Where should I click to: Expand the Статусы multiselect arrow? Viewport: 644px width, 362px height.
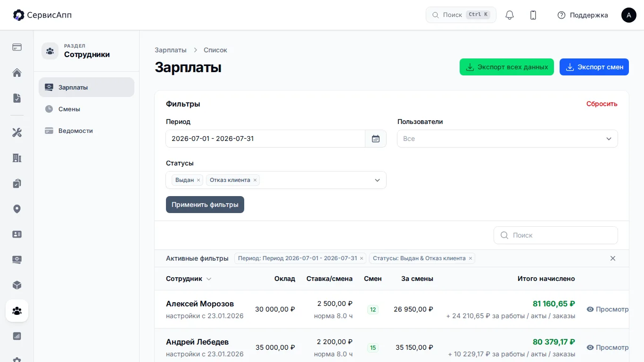(377, 180)
